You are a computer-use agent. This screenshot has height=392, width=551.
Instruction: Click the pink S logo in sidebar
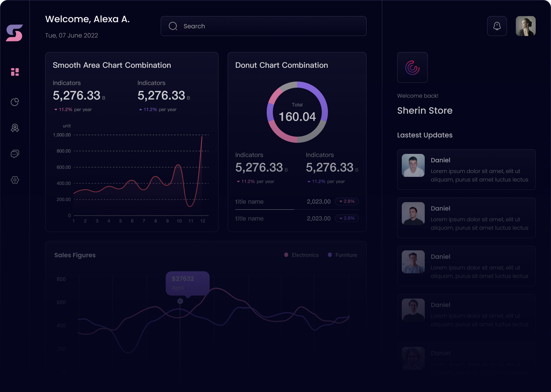[x=15, y=33]
